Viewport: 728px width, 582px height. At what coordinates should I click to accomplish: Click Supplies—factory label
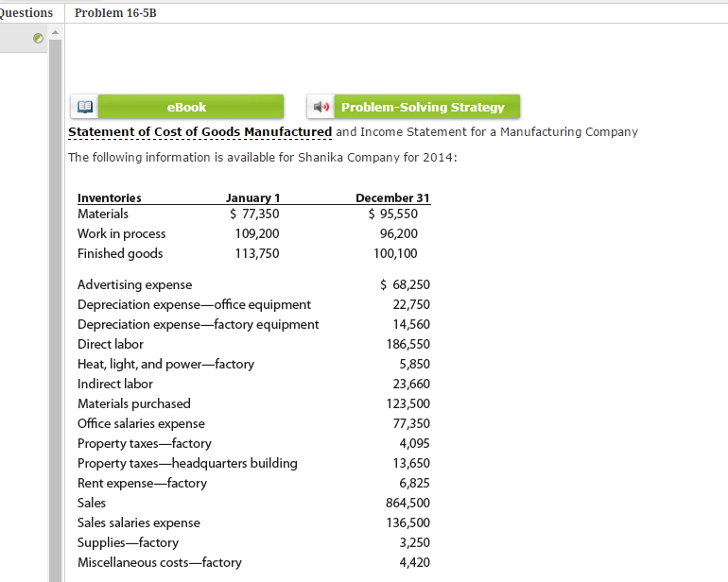point(129,542)
